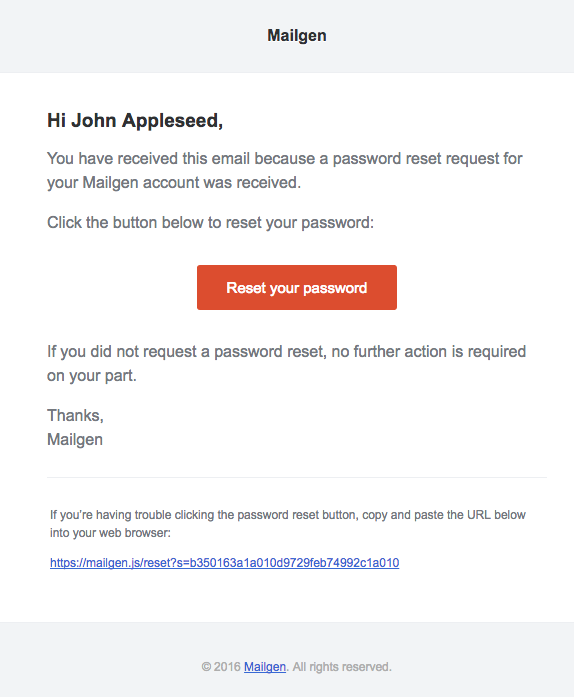Click the line starting You have received this email
The image size is (574, 697).
click(285, 159)
